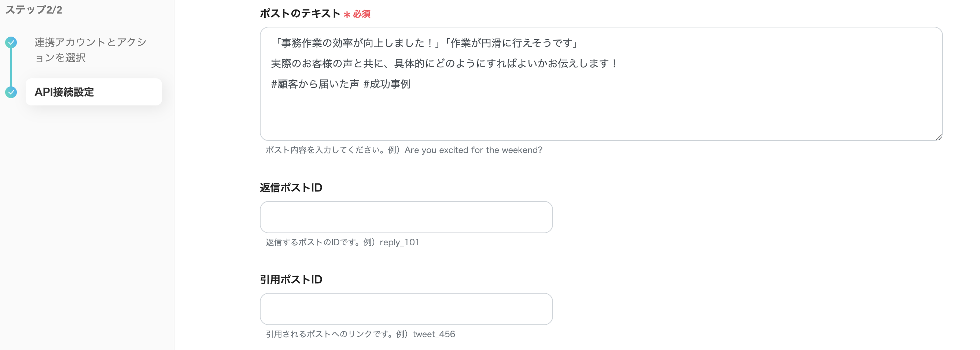Click the hashtag #成功事例 in the post text
The image size is (980, 350).
point(388,85)
